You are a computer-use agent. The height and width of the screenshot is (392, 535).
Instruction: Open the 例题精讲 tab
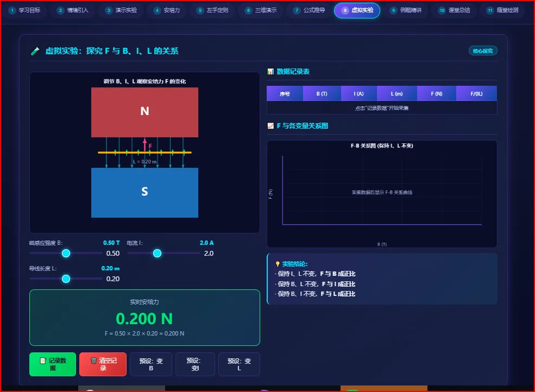pos(406,10)
